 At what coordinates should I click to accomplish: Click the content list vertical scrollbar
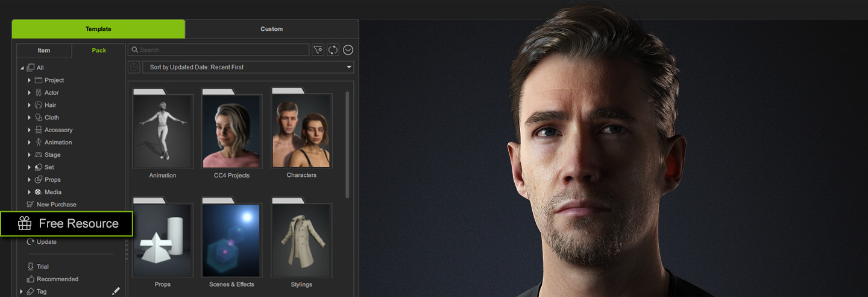click(x=347, y=145)
